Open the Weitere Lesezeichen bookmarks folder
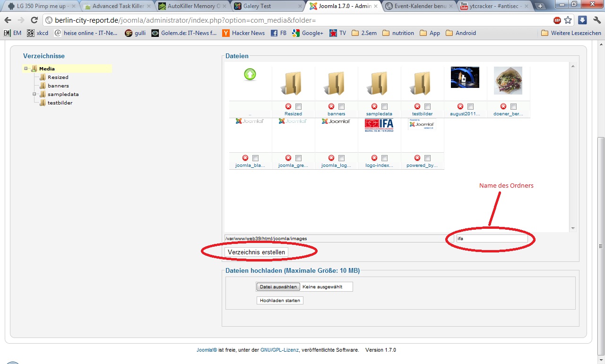The image size is (605, 364). [x=571, y=33]
